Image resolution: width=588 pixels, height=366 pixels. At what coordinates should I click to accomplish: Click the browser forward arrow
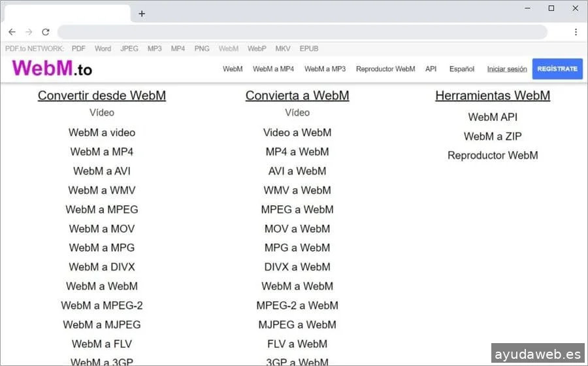coord(29,32)
